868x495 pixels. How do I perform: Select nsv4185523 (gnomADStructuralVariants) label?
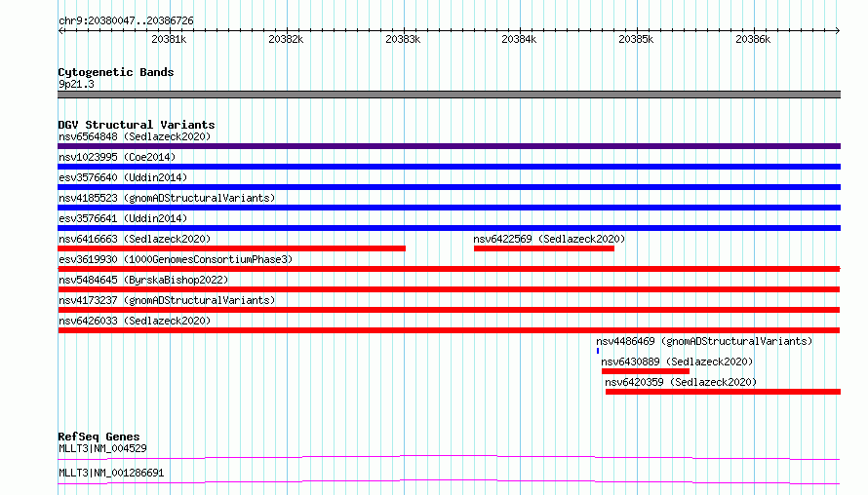[x=167, y=198]
